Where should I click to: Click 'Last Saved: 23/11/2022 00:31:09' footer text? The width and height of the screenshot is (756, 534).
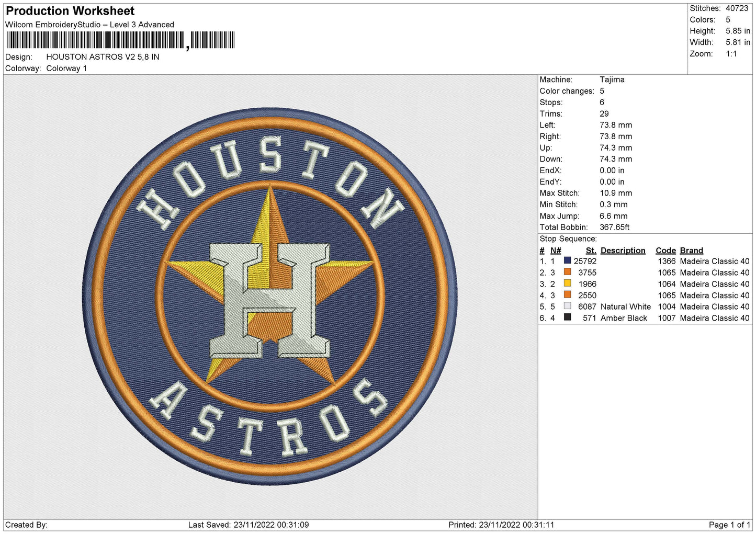pyautogui.click(x=249, y=525)
